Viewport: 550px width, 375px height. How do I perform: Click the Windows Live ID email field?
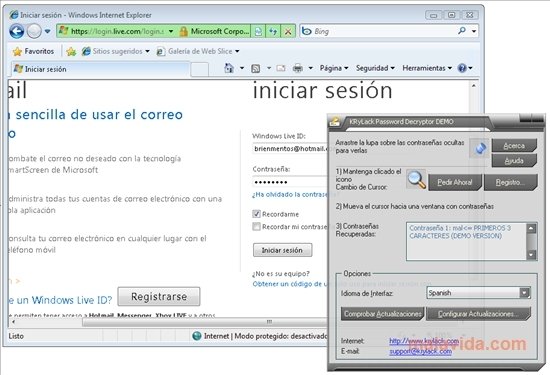pyautogui.click(x=290, y=149)
